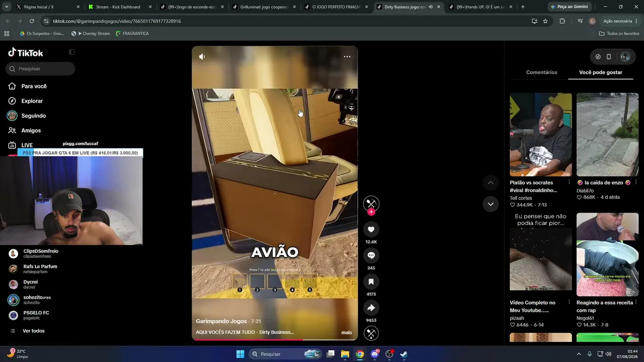
Task: Open more options for Platão vs socrates video
Action: (569, 183)
